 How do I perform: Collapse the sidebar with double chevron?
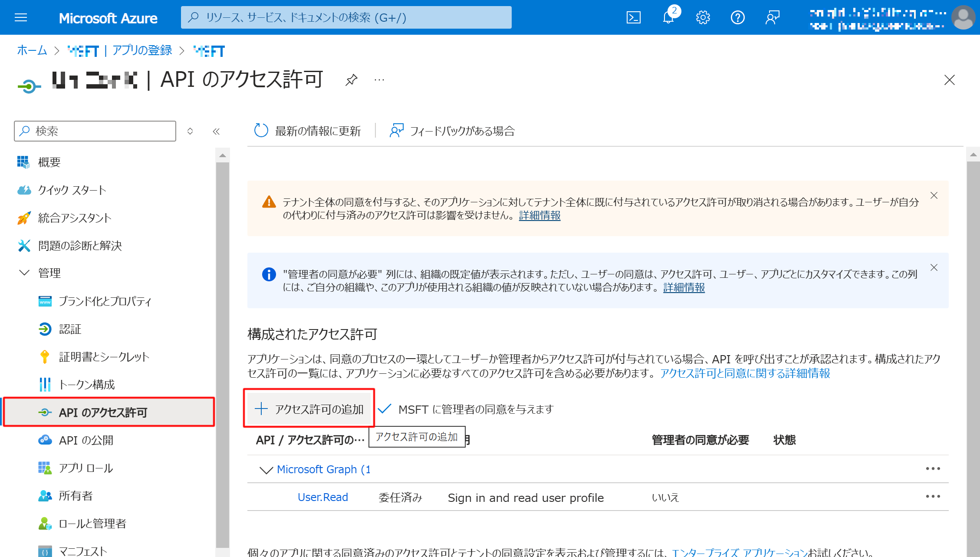point(216,131)
